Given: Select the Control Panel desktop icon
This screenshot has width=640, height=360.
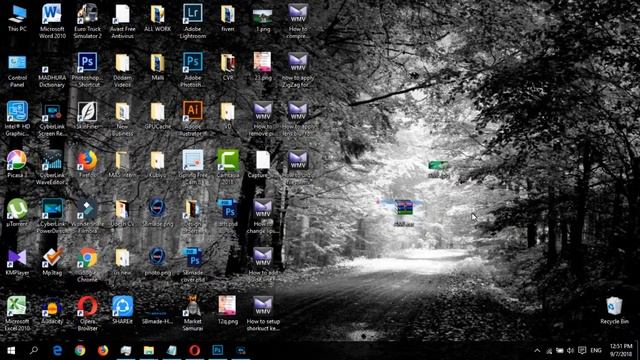Looking at the screenshot, I should tap(17, 70).
